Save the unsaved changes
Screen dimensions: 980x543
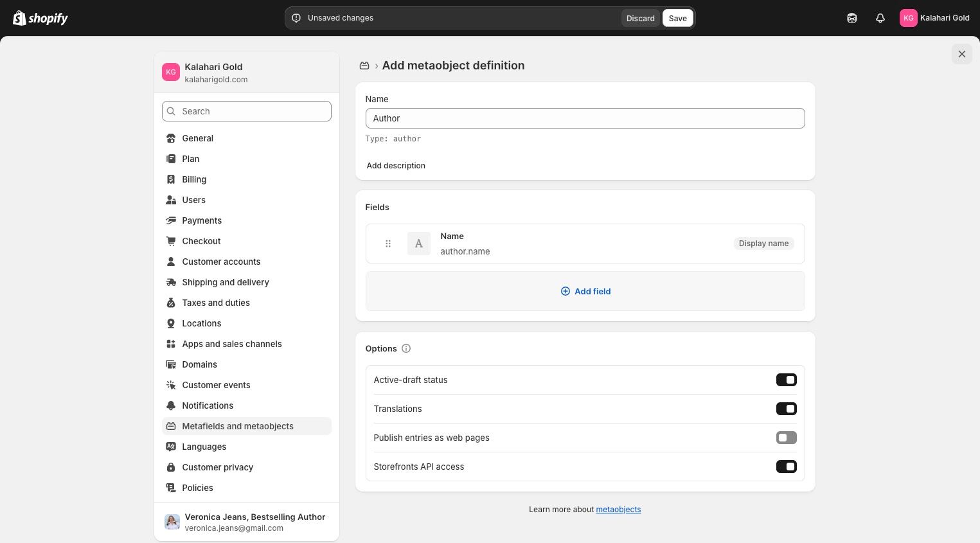[677, 18]
